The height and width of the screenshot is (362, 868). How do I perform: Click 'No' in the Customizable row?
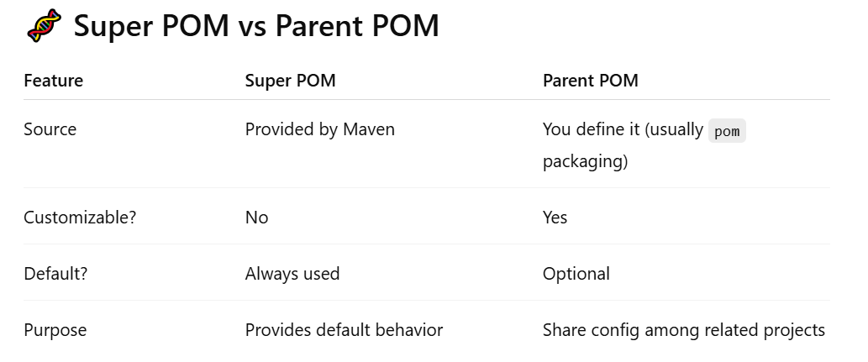257,218
